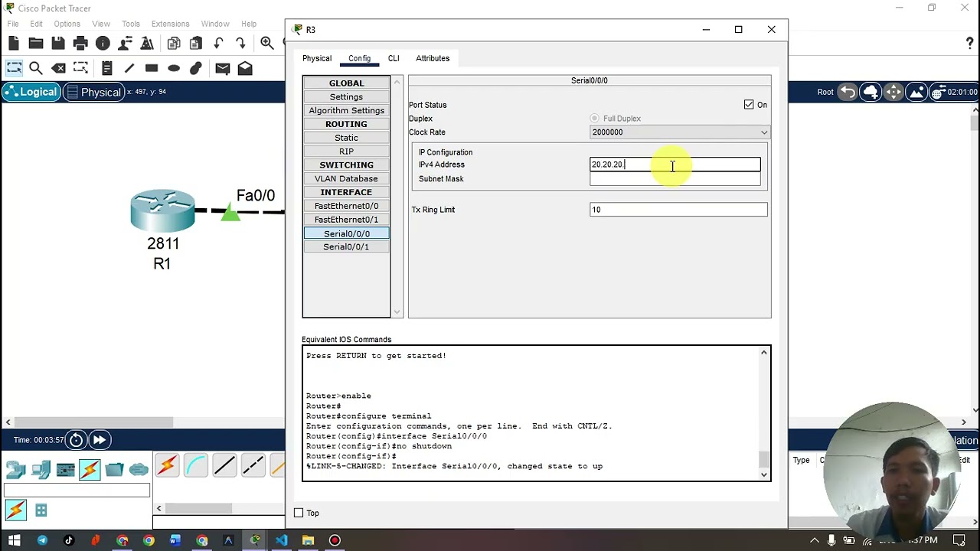
Task: Save the project with the floppy disk icon
Action: (58, 44)
